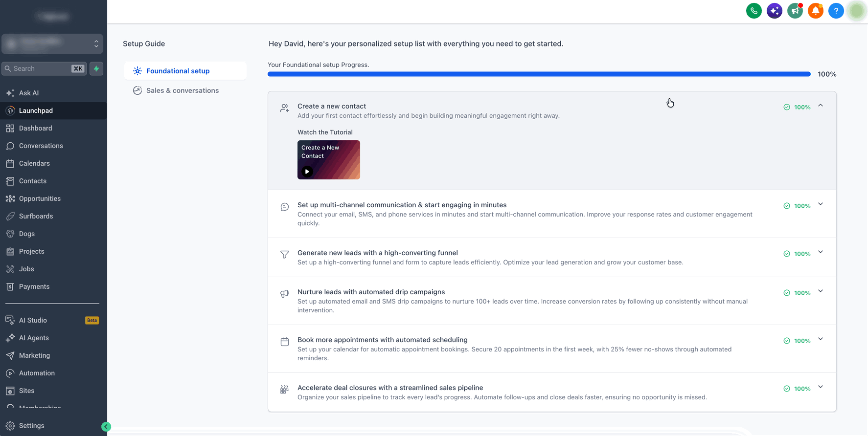Open Conversations from the sidebar
868x436 pixels.
(x=53, y=146)
